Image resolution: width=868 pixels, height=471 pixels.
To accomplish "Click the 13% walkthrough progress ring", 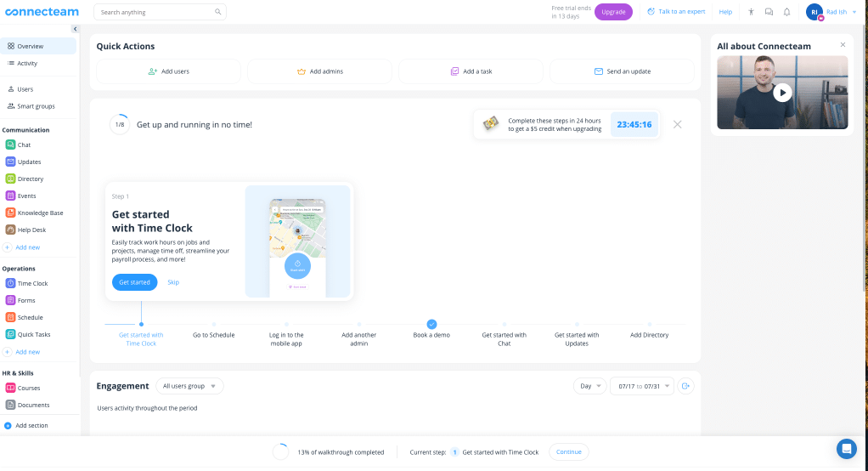I will [x=280, y=452].
